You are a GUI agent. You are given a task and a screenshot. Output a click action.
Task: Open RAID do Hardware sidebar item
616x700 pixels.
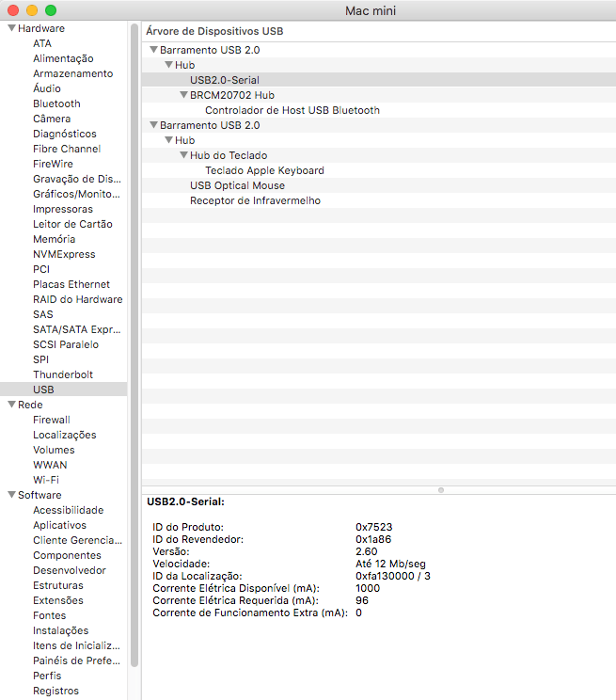(x=78, y=299)
